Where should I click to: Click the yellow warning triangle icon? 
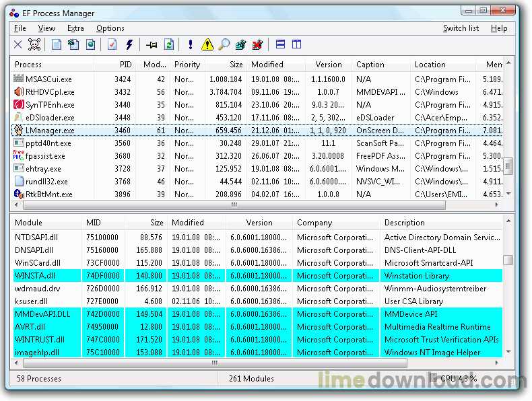(207, 45)
